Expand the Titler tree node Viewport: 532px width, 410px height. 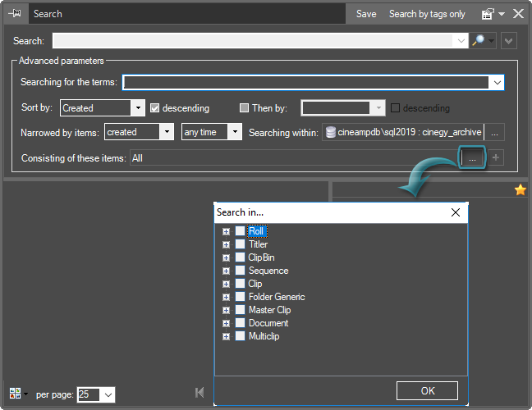pos(226,244)
